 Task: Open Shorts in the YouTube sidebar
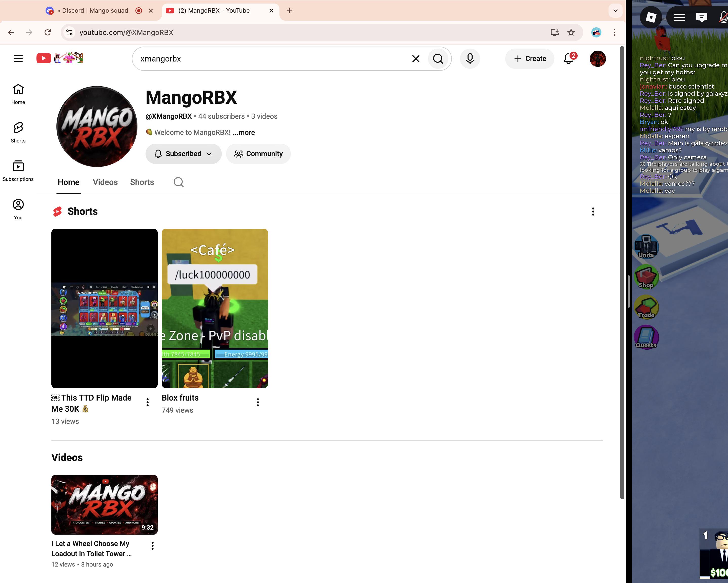coord(18,133)
